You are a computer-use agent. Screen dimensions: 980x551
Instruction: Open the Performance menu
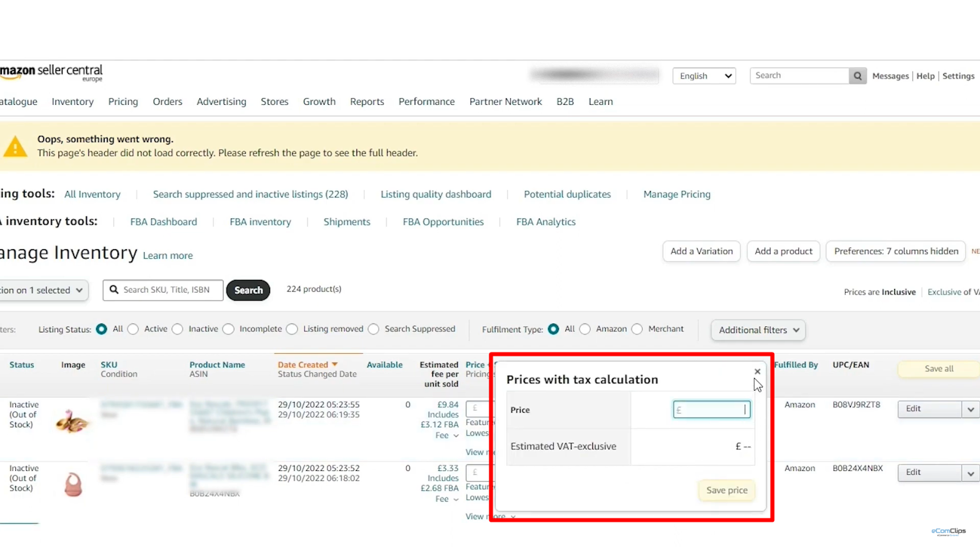(427, 102)
